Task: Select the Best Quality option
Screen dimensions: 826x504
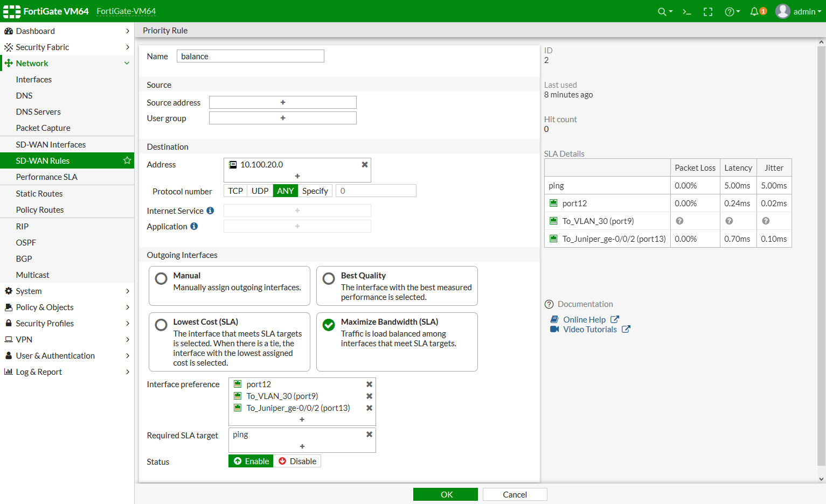Action: [x=397, y=286]
